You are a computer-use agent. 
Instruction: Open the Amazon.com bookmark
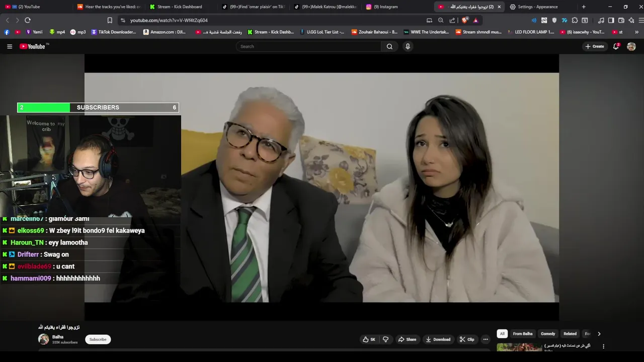pyautogui.click(x=165, y=32)
